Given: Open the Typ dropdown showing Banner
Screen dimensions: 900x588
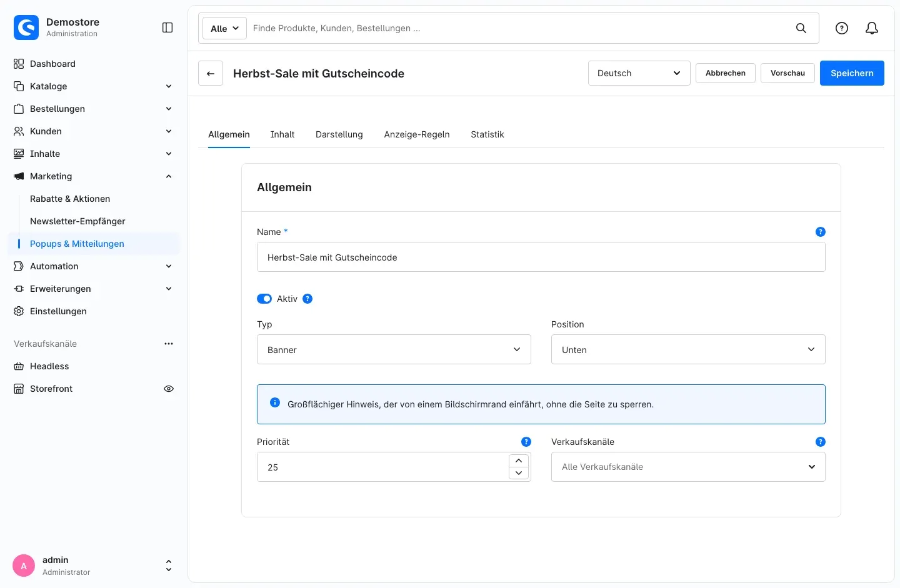Looking at the screenshot, I should pyautogui.click(x=394, y=349).
